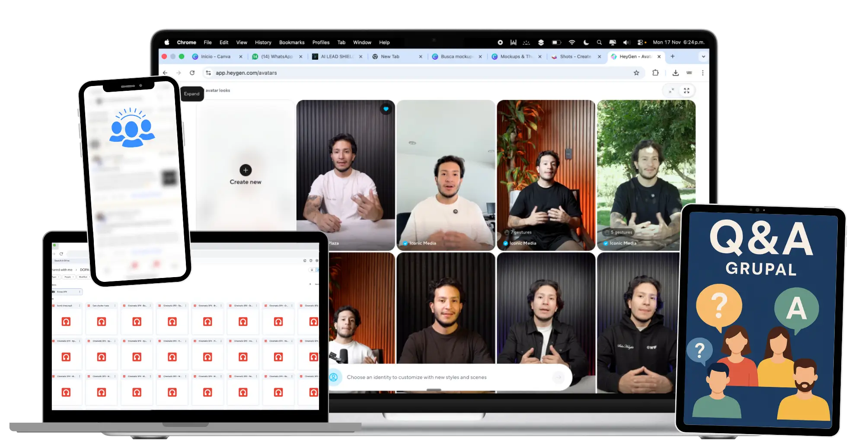Select the white-room avatar in cream shirt
The image size is (868, 447).
[446, 175]
